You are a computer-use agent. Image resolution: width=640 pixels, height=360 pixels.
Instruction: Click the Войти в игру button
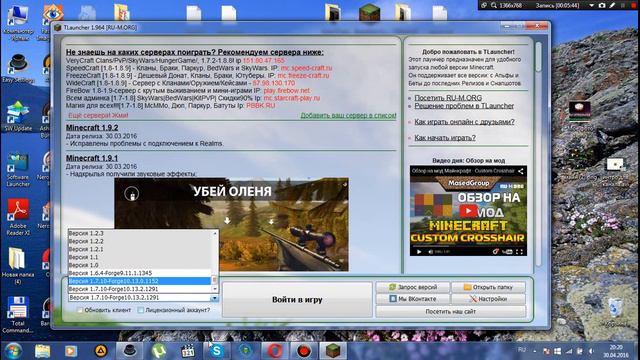coord(297,300)
